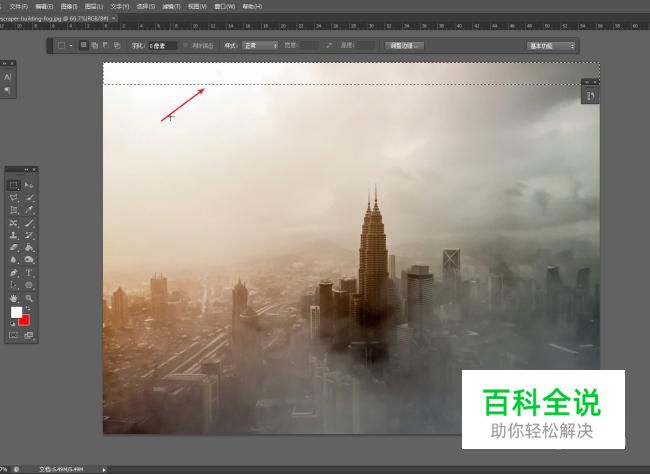Select the Patch healing tool
The height and width of the screenshot is (474, 650).
(14, 223)
